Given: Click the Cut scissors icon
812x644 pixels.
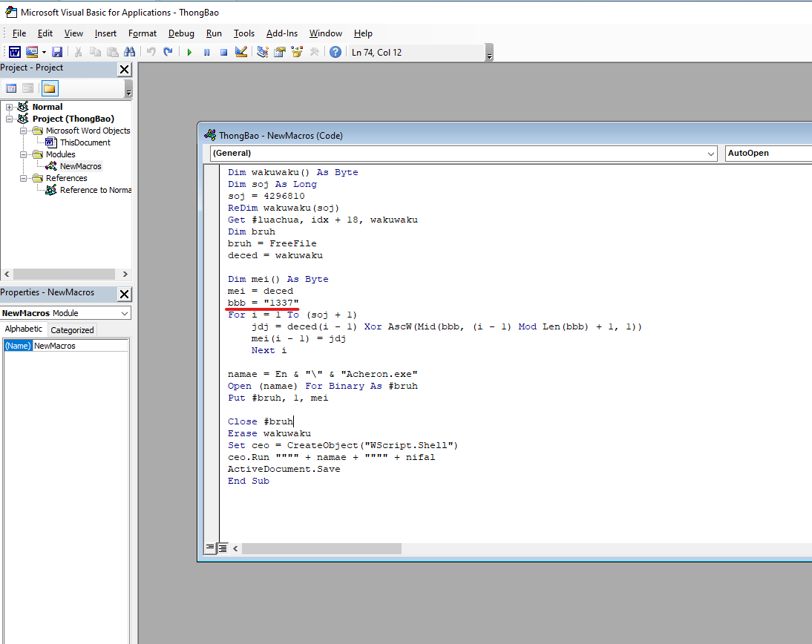Looking at the screenshot, I should coord(78,52).
